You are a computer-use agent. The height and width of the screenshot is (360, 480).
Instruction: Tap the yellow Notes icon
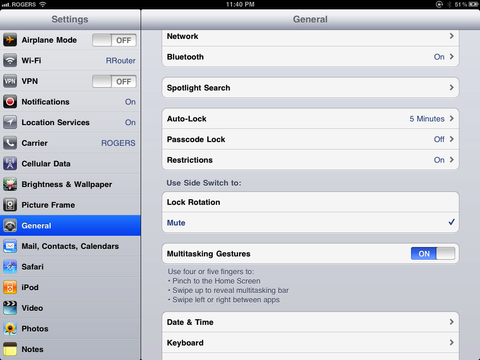tap(10, 349)
